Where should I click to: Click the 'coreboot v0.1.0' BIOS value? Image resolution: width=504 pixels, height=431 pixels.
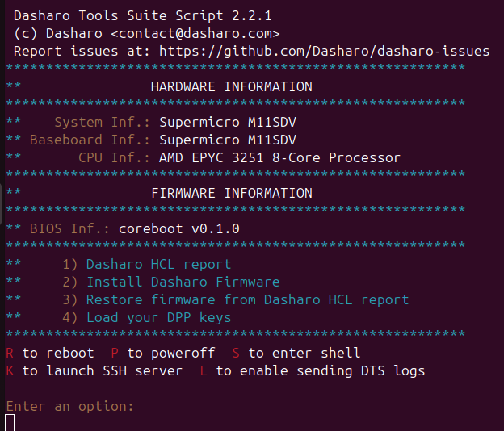pyautogui.click(x=179, y=229)
